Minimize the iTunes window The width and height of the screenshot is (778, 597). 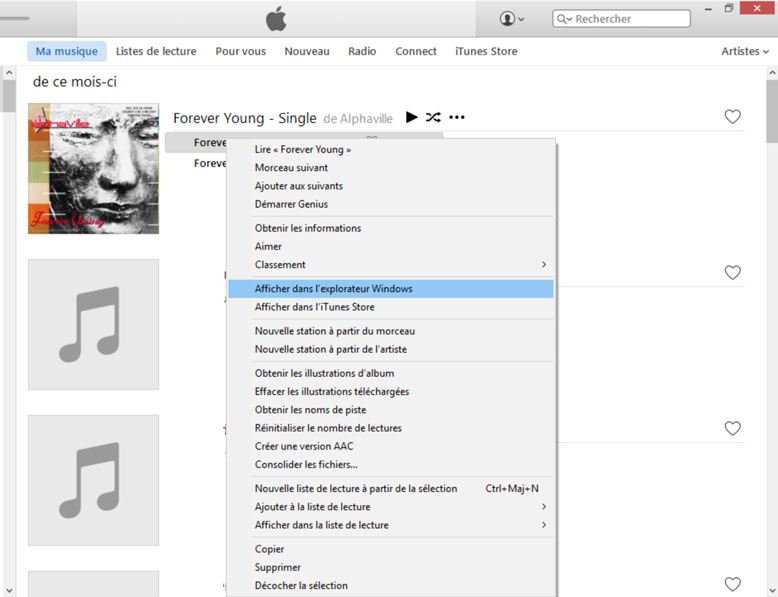pyautogui.click(x=708, y=9)
